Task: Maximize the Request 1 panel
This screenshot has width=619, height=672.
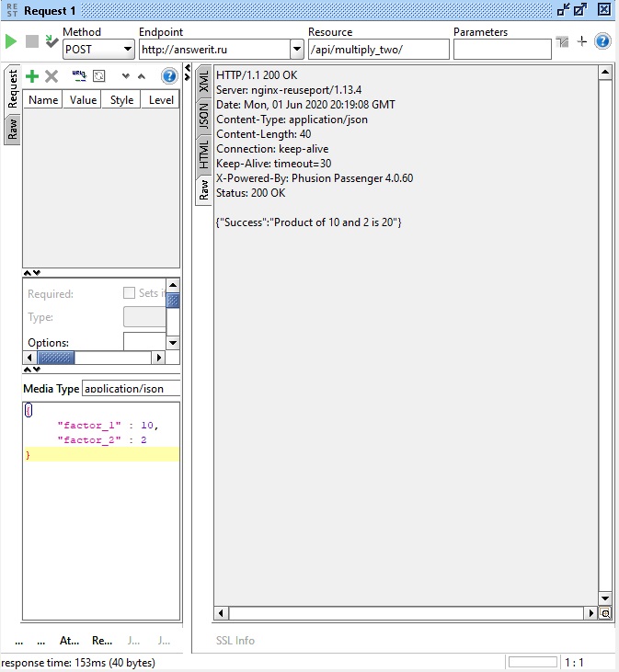Action: [x=580, y=9]
